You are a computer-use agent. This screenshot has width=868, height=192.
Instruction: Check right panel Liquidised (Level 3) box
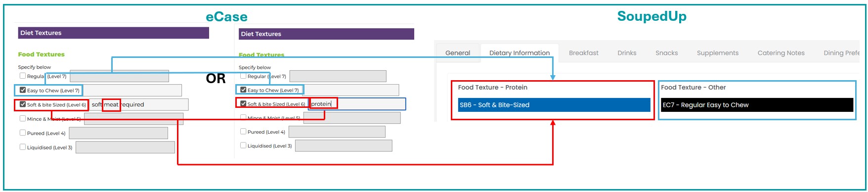coord(243,145)
